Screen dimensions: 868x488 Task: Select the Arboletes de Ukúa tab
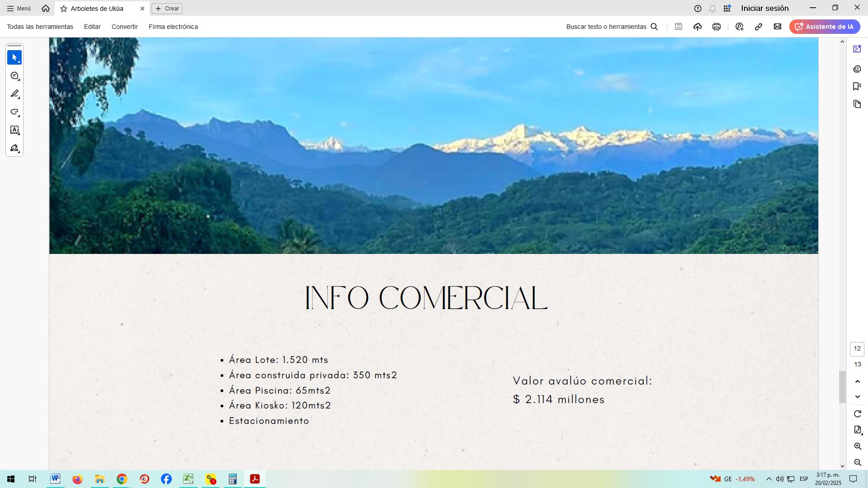102,9
